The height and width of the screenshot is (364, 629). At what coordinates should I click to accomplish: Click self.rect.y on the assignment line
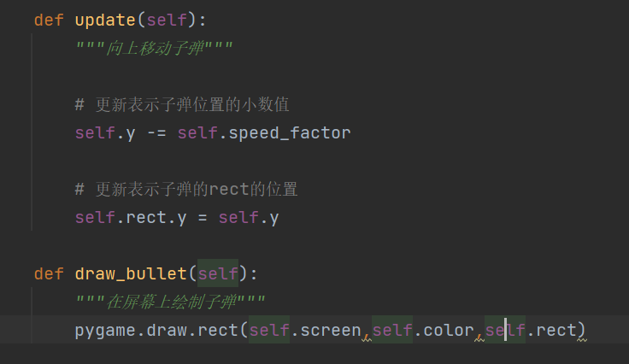(131, 218)
